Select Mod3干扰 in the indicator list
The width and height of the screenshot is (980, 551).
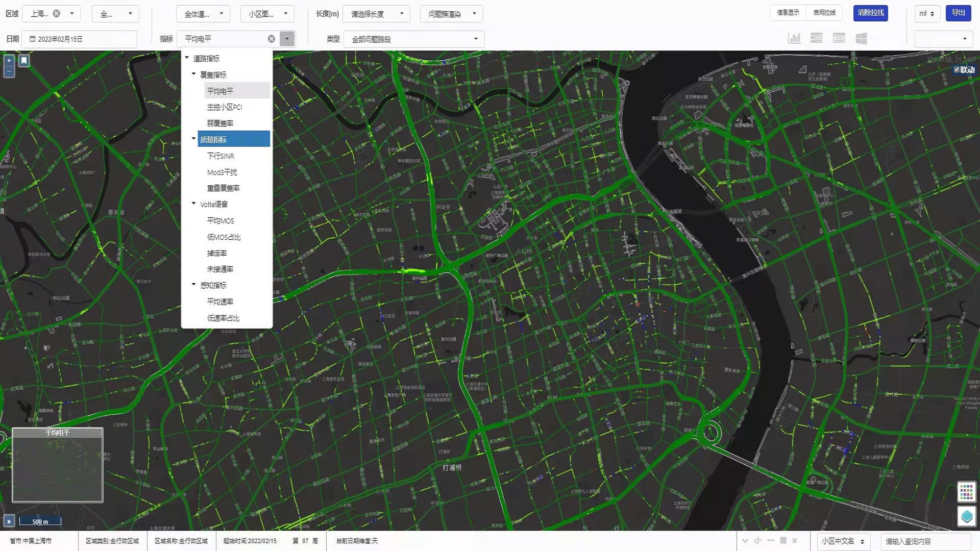coord(222,172)
